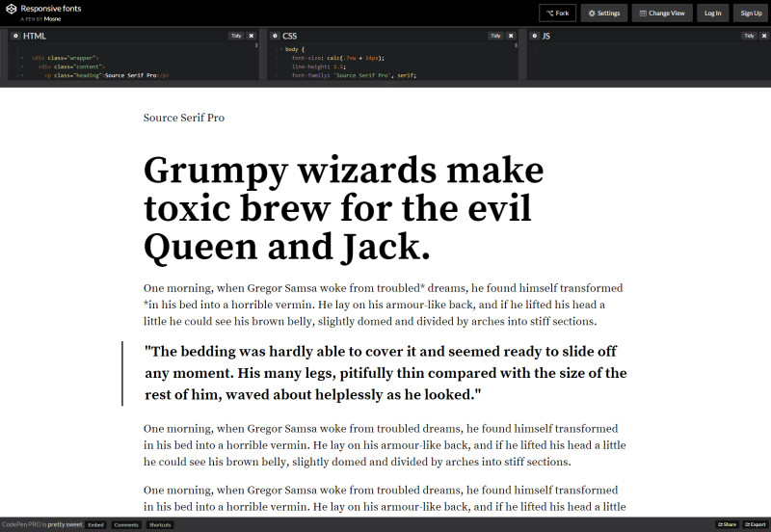
Task: Open the Change View menu
Action: click(660, 13)
